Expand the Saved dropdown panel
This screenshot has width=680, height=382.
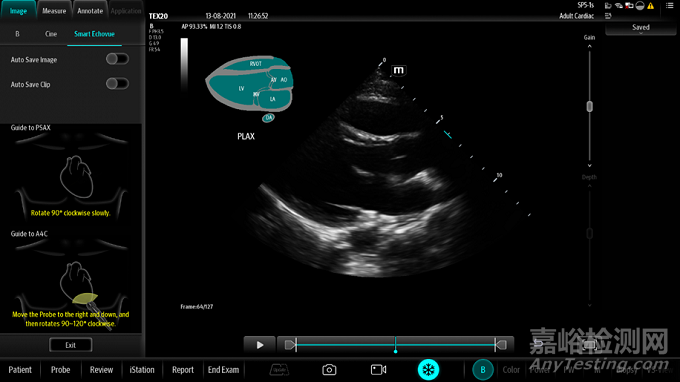[x=641, y=28]
